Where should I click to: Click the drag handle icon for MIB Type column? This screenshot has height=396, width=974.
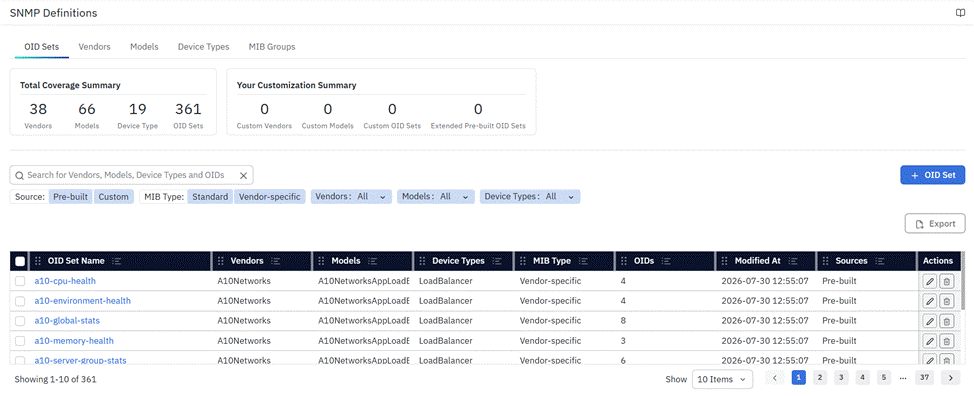(523, 261)
